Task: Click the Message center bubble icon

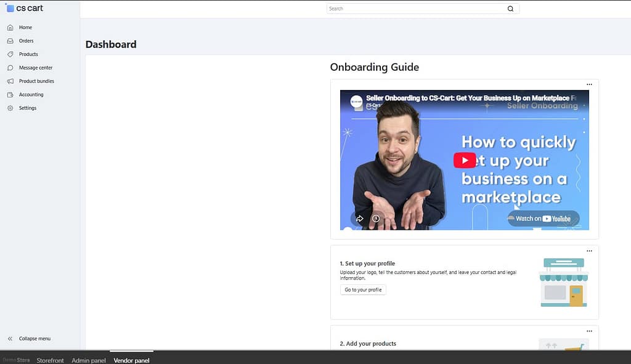Action: pos(10,68)
